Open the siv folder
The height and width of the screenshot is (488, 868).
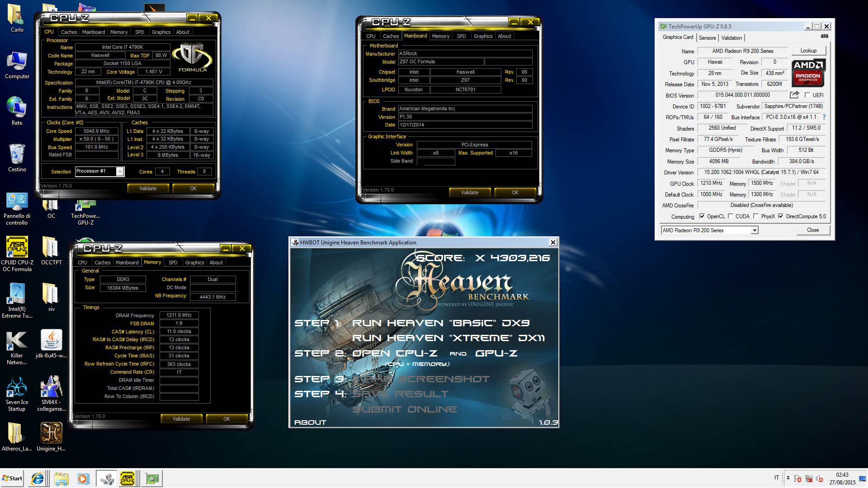coord(51,297)
